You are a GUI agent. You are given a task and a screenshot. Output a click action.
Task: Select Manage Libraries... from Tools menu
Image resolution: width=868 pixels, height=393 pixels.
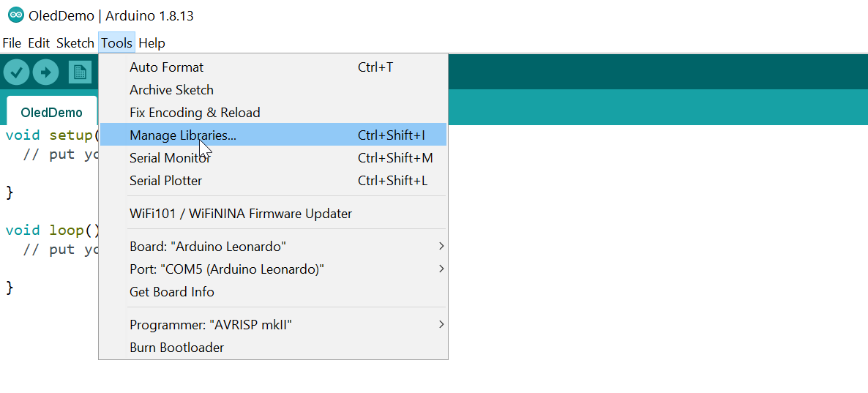click(273, 135)
